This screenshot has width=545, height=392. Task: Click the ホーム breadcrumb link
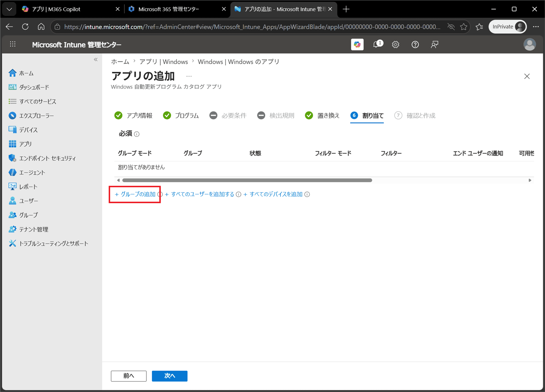tap(120, 62)
